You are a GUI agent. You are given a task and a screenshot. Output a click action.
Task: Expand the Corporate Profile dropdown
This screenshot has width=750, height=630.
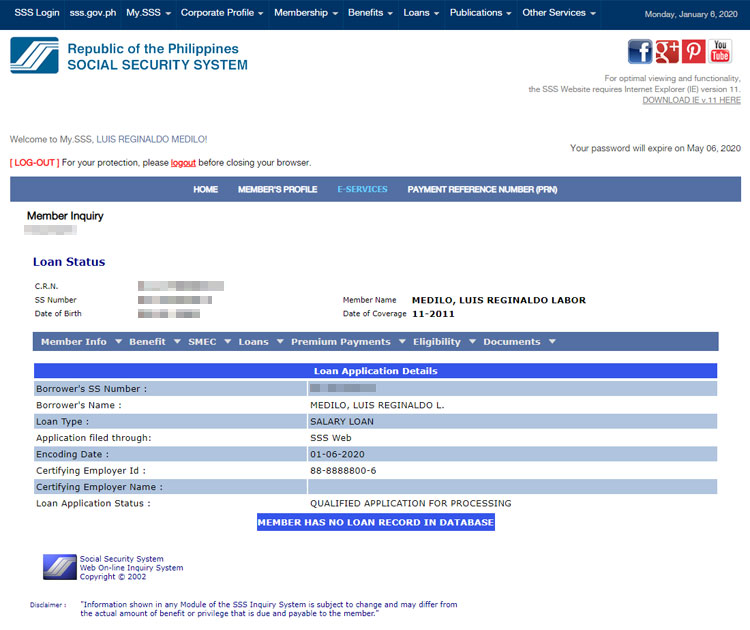(222, 13)
